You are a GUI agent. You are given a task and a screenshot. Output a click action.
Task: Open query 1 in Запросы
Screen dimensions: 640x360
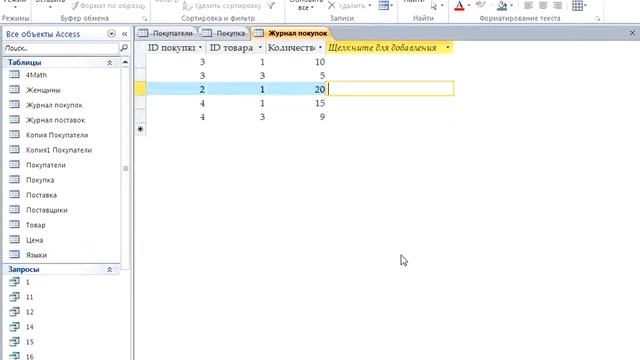pyautogui.click(x=27, y=282)
